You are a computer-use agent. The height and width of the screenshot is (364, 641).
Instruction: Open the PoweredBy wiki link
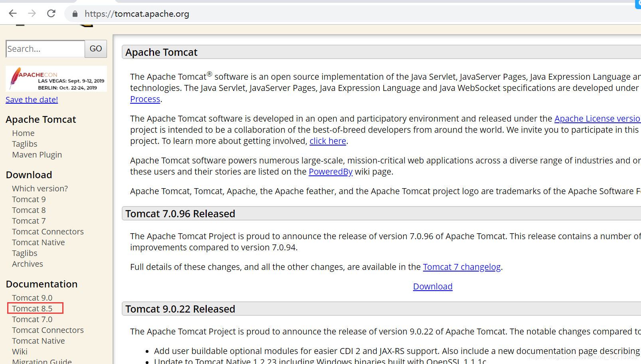330,172
